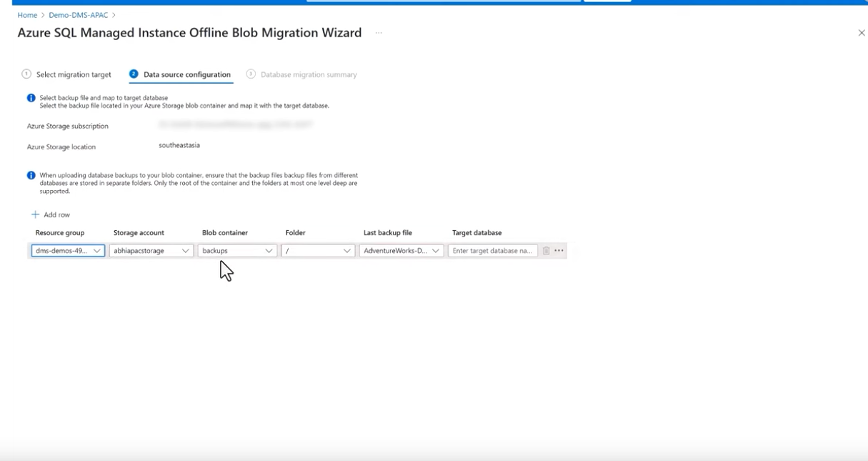This screenshot has width=868, height=461.
Task: Open the Storage account abhiapacstorage dropdown
Action: (151, 251)
